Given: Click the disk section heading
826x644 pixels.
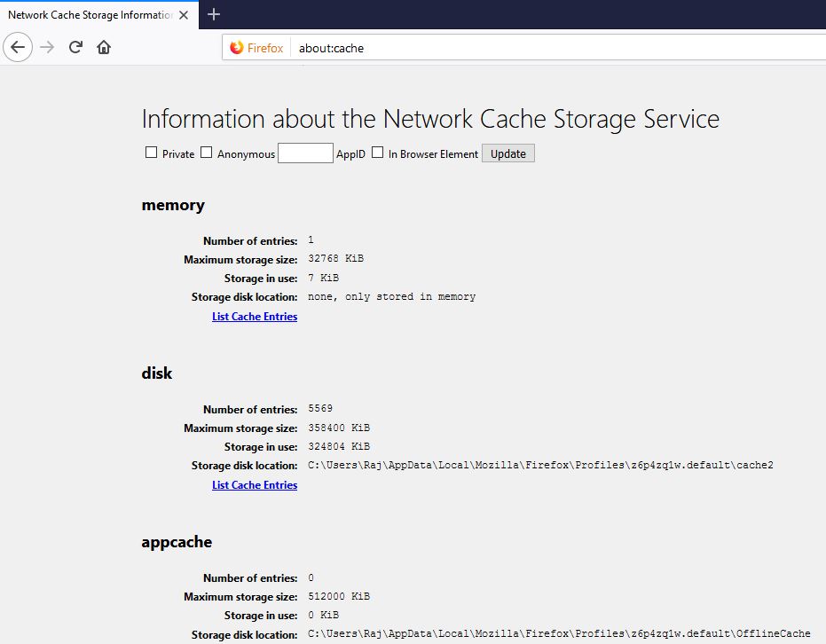Looking at the screenshot, I should 157,373.
